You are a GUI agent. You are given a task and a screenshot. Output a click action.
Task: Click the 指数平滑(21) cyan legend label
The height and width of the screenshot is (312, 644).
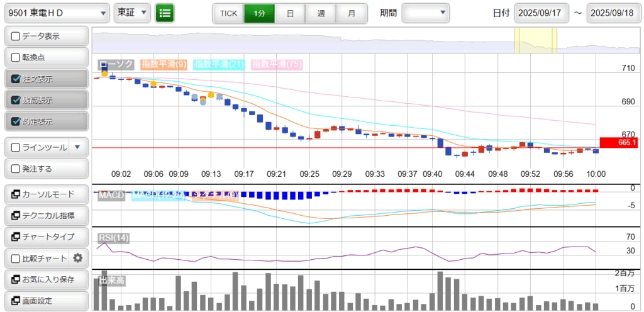click(219, 64)
